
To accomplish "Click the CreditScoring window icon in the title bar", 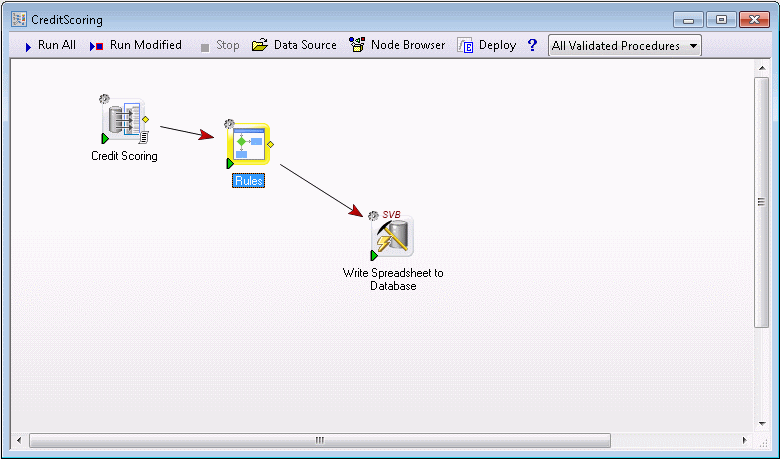I will (x=19, y=19).
